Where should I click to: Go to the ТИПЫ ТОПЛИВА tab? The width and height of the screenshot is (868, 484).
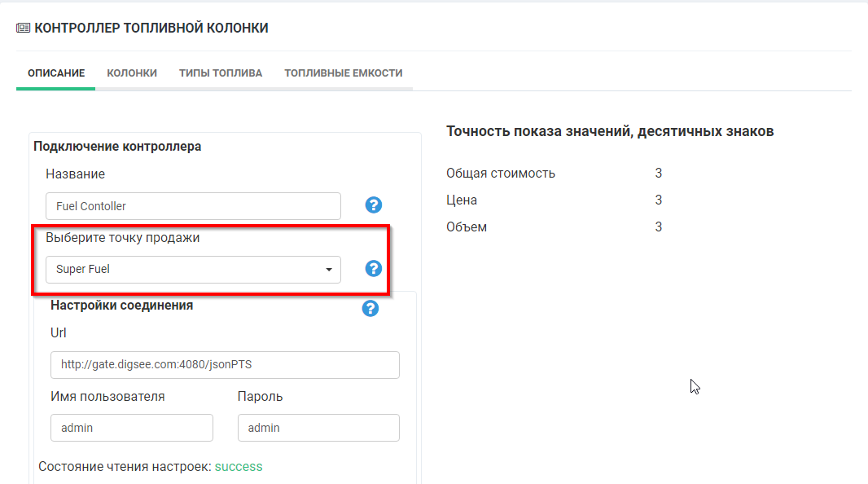tap(221, 73)
